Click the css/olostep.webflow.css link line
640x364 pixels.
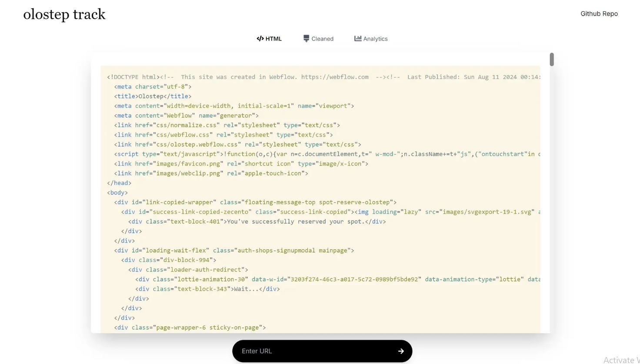(x=237, y=144)
